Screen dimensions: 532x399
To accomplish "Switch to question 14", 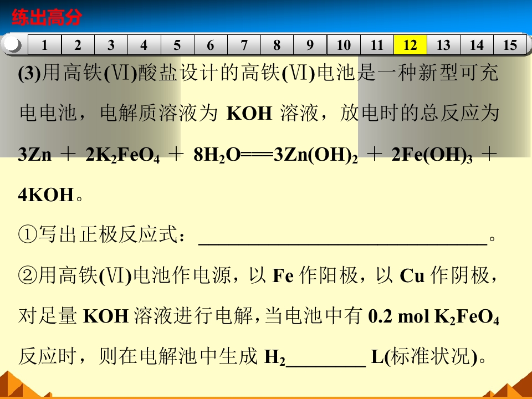I will (x=477, y=45).
